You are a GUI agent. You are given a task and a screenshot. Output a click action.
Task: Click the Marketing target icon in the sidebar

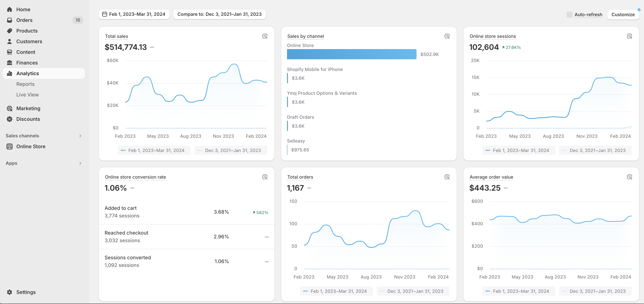pyautogui.click(x=10, y=108)
